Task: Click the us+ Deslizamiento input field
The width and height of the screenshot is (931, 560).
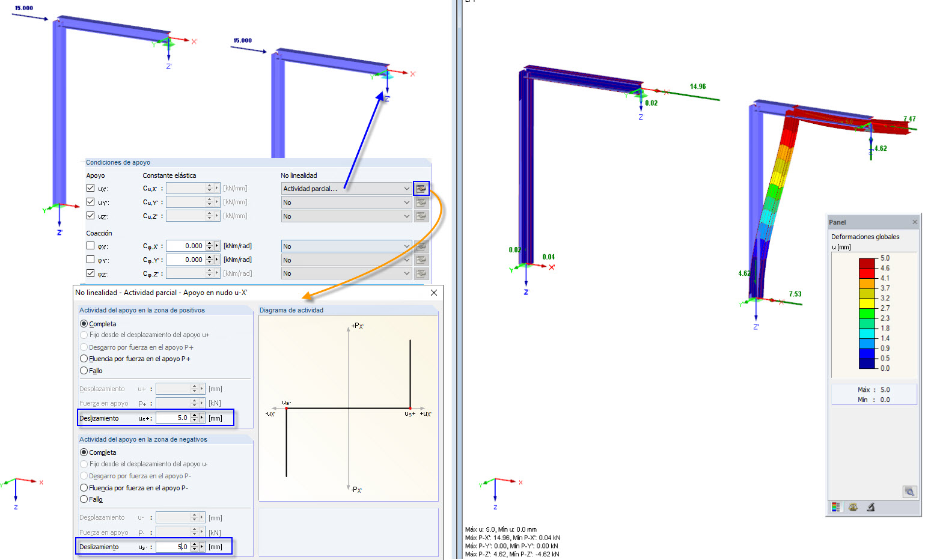Action: tap(173, 418)
